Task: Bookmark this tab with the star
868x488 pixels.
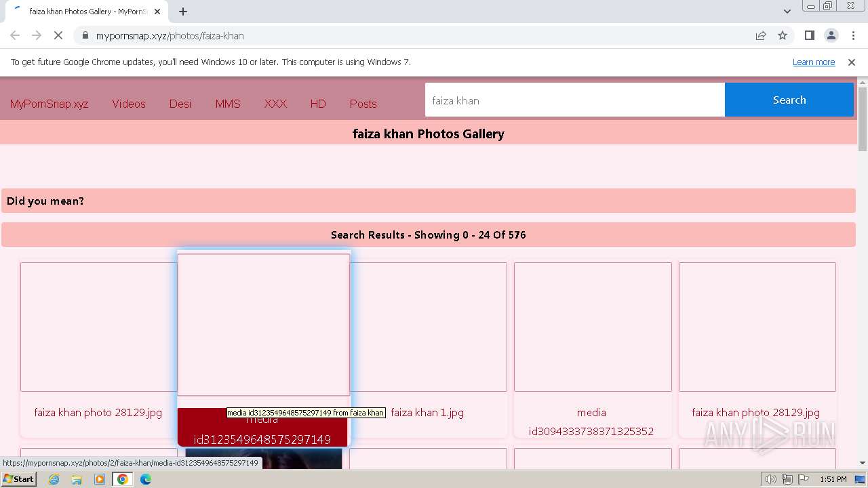Action: pos(783,35)
